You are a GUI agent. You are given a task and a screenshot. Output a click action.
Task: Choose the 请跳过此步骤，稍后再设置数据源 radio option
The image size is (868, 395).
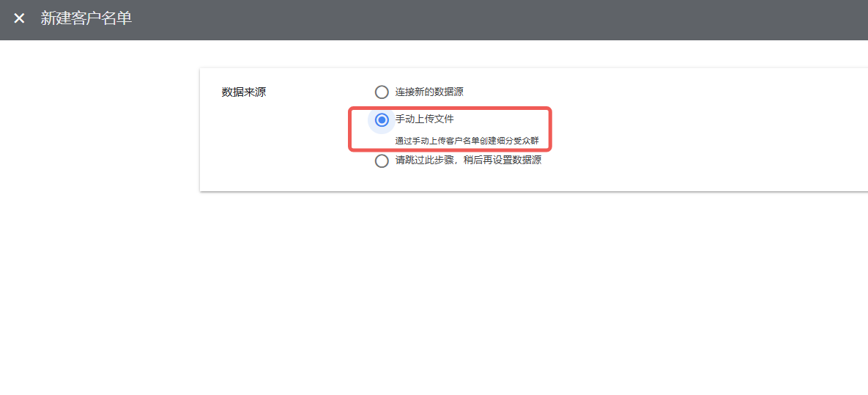pos(382,161)
